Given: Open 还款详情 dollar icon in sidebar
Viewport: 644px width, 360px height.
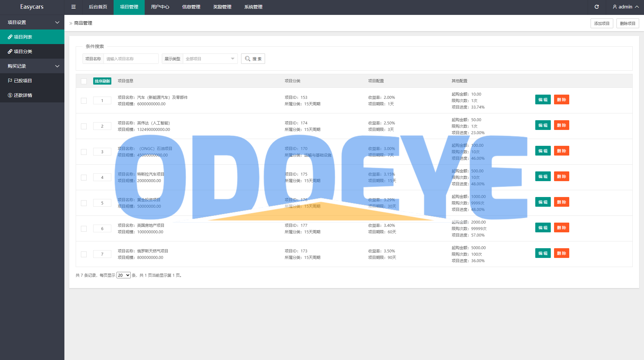Looking at the screenshot, I should [x=10, y=95].
